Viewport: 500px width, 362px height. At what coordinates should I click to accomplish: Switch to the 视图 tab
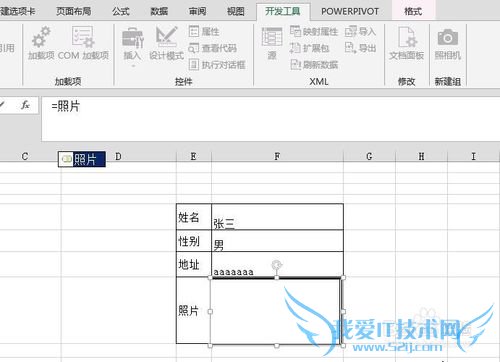tap(236, 11)
